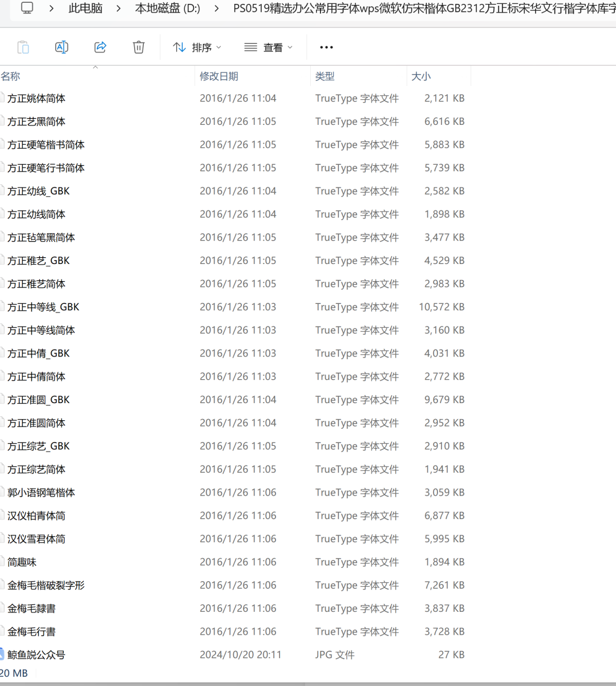Select the file 简趣味
Viewport: 616px width, 686px height.
pyautogui.click(x=22, y=562)
